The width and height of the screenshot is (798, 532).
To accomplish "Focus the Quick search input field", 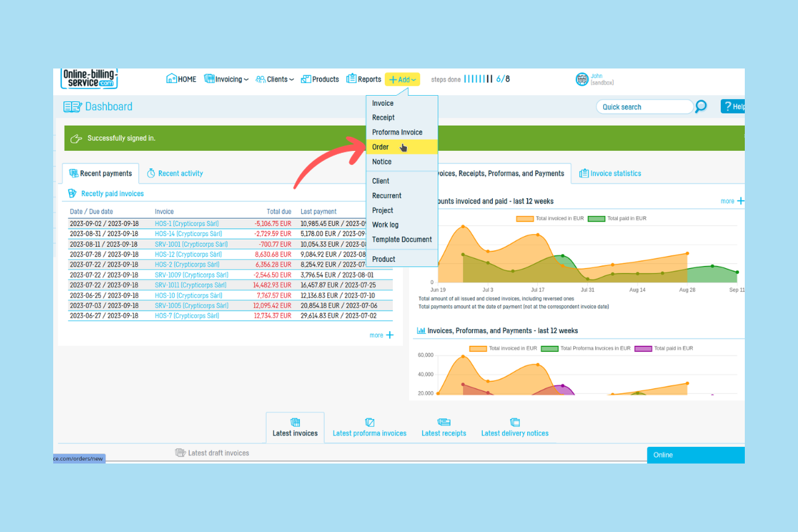I will 644,106.
